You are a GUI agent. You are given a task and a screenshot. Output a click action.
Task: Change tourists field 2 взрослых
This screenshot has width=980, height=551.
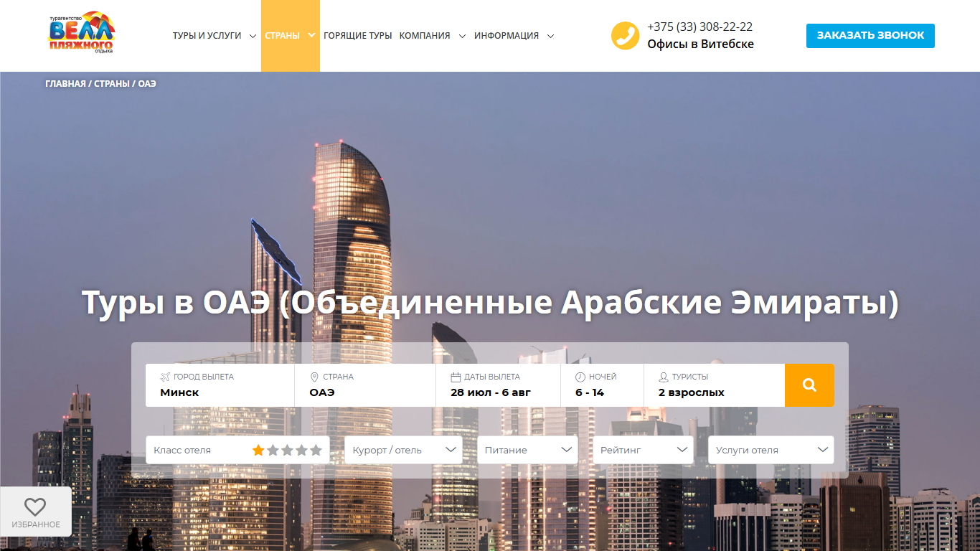click(715, 385)
